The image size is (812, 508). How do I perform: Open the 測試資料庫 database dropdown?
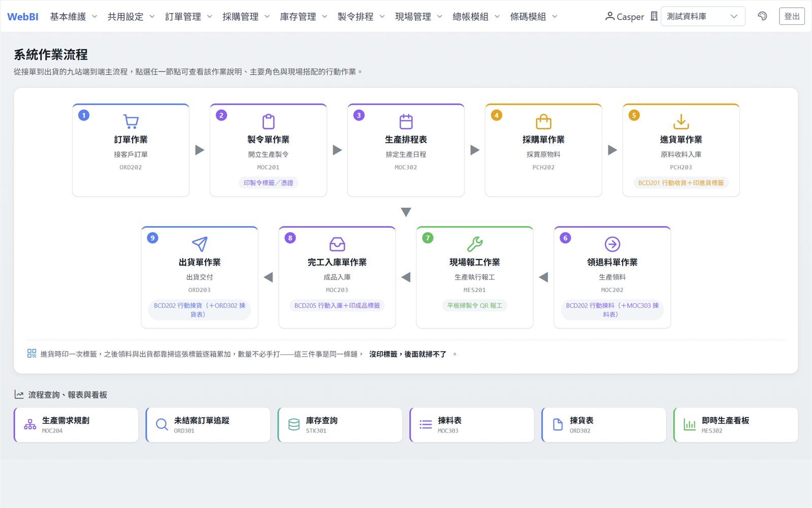[x=703, y=16]
